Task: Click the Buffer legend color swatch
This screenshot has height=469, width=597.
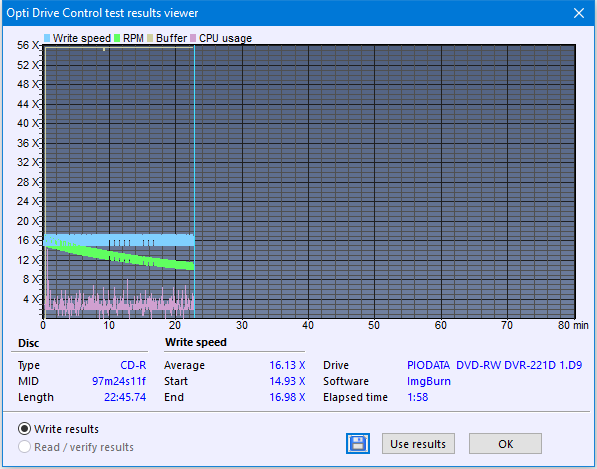Action: tap(150, 38)
